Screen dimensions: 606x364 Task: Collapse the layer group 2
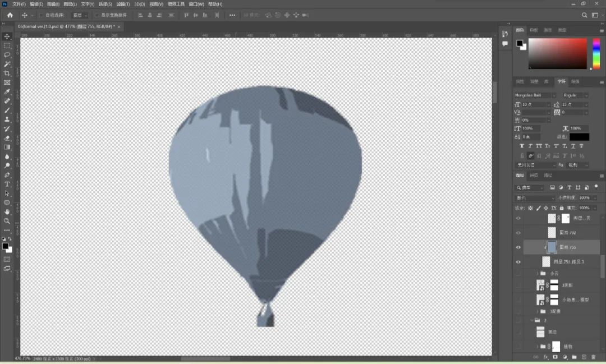[532, 320]
